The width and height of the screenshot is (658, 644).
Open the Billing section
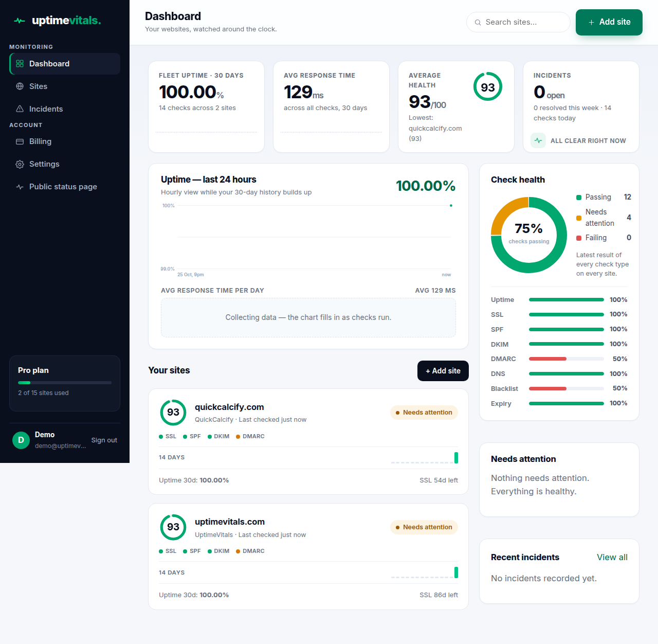pyautogui.click(x=65, y=141)
